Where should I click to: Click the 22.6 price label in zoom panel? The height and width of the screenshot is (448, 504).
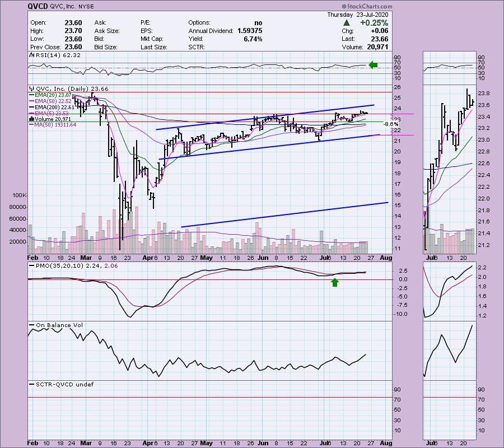pyautogui.click(x=484, y=164)
